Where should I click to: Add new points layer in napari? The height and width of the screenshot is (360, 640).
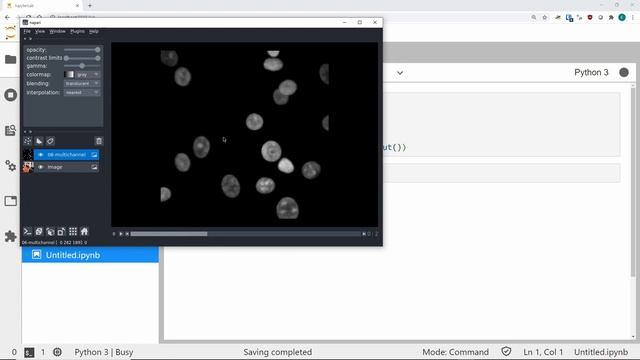click(x=28, y=141)
